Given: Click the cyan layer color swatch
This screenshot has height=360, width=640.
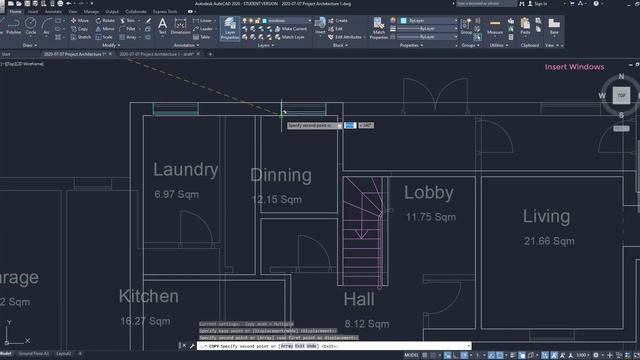Looking at the screenshot, I should 264,20.
